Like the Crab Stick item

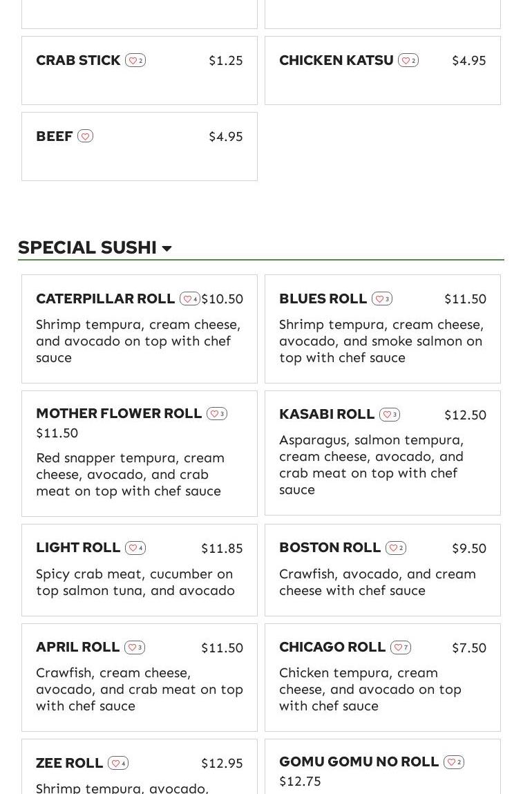pyautogui.click(x=135, y=61)
